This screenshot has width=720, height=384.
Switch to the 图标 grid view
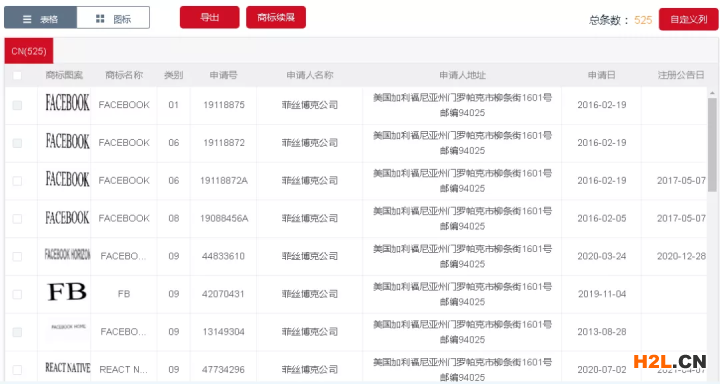(113, 18)
